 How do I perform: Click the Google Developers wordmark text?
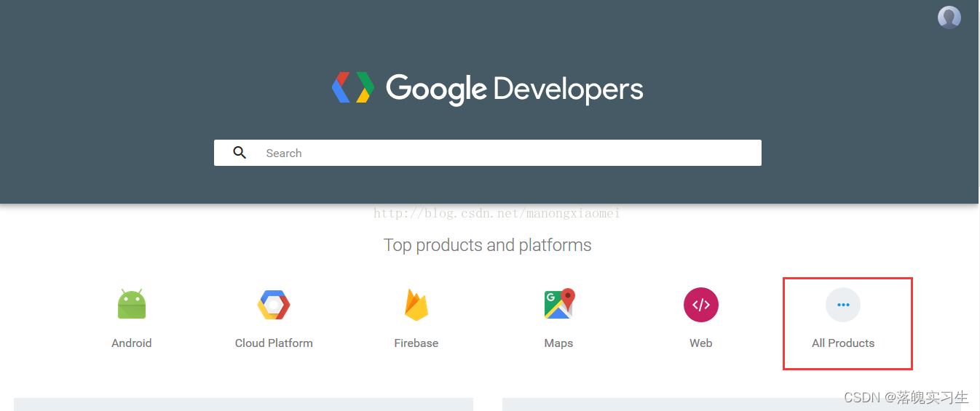(514, 89)
